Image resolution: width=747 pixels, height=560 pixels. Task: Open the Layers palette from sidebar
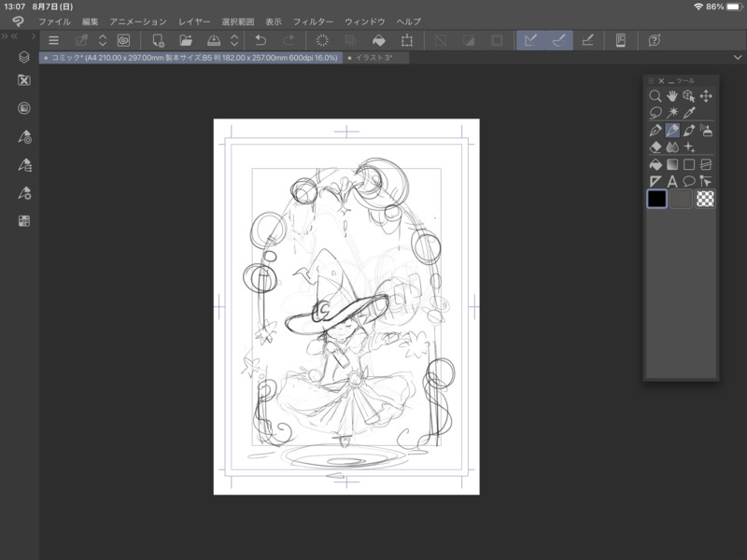click(24, 57)
